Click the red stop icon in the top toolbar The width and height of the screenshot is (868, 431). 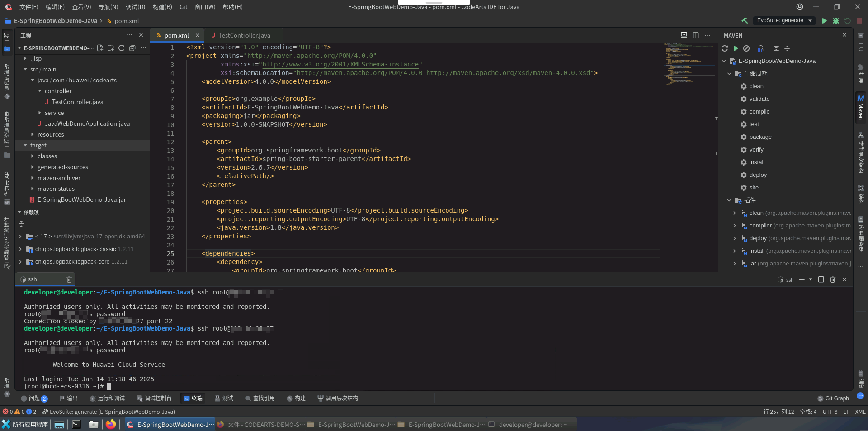pyautogui.click(x=859, y=20)
